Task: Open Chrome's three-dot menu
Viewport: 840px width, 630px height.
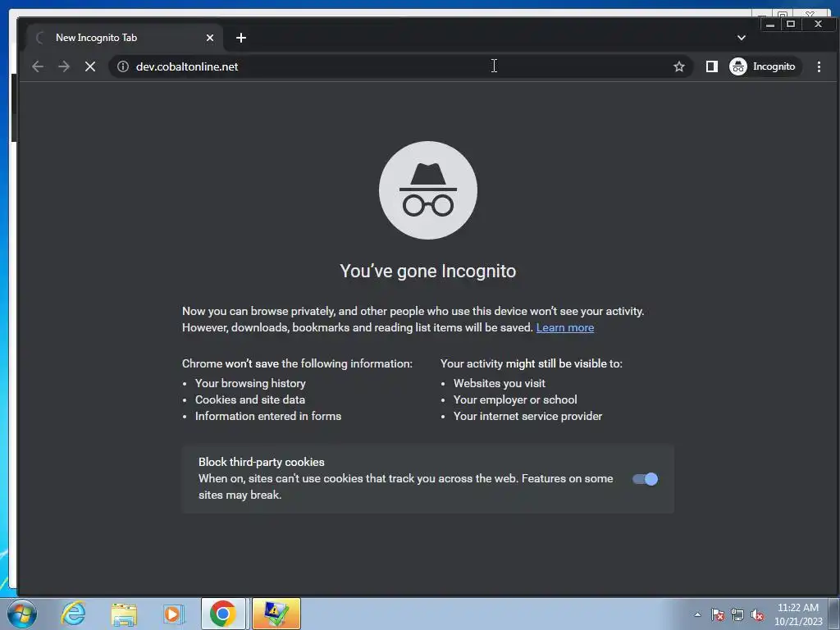Action: pyautogui.click(x=819, y=66)
